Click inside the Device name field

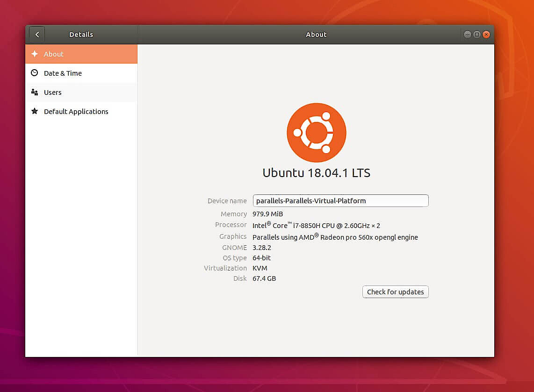pos(340,200)
